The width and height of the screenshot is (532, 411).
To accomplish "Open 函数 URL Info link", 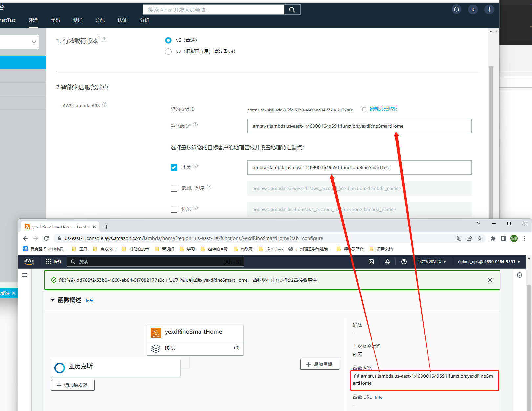I will [x=379, y=397].
